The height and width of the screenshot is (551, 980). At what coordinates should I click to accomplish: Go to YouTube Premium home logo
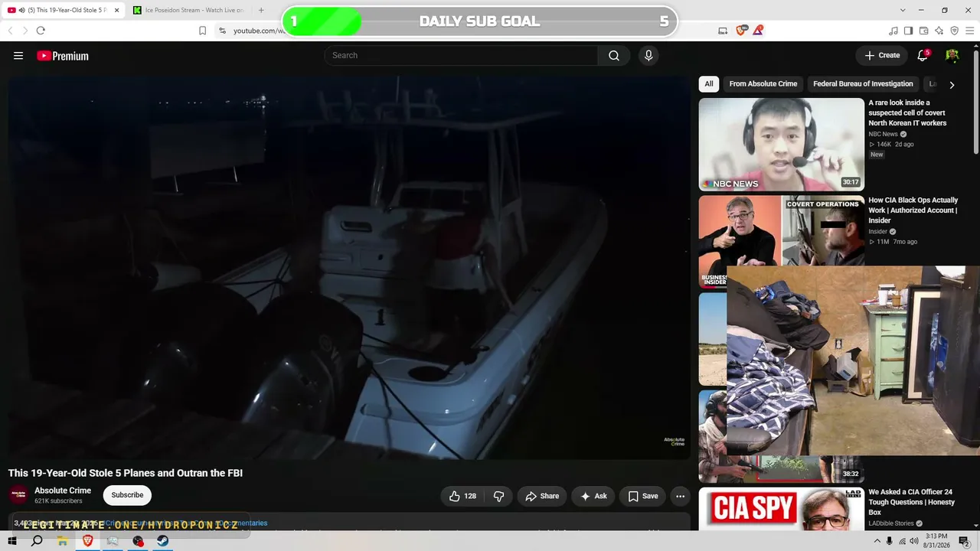point(63,56)
